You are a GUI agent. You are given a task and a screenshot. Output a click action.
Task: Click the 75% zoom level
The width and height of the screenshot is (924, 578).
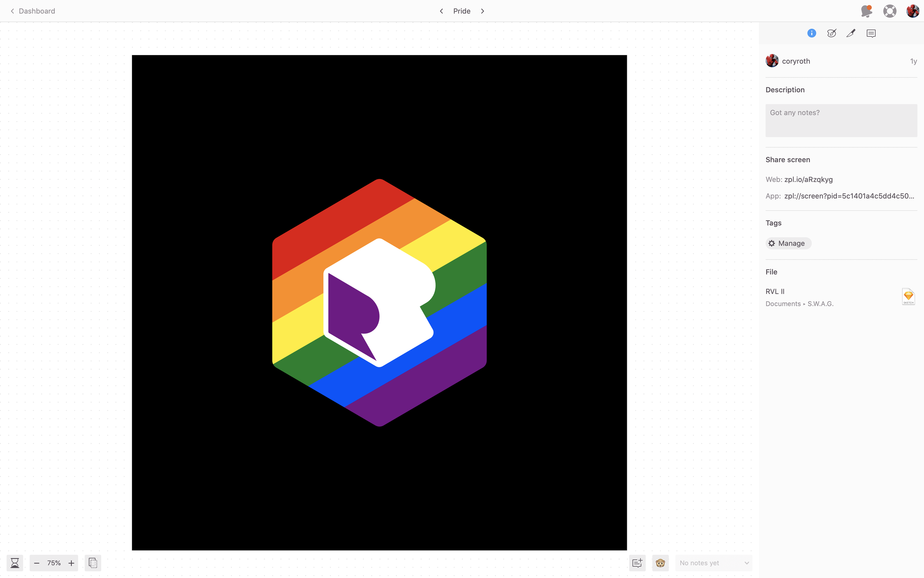[54, 563]
